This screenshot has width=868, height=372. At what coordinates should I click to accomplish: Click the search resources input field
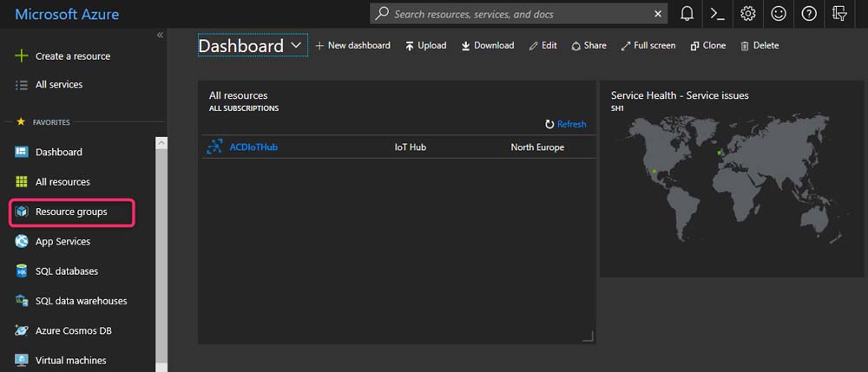[521, 14]
